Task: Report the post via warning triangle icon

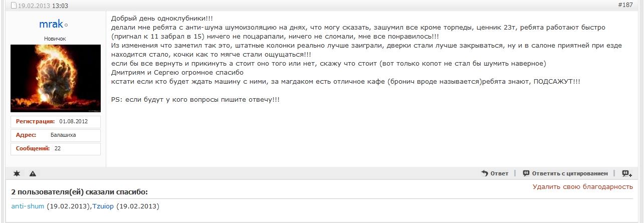Action: (x=33, y=173)
